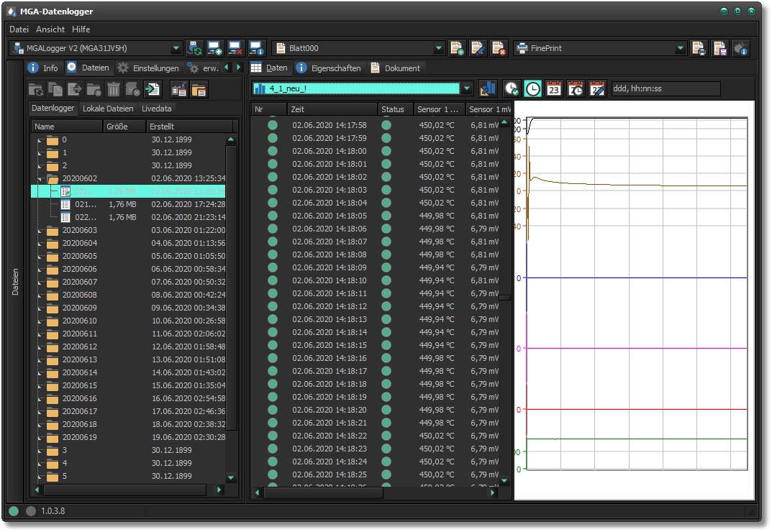Click the add connection monitor icon
The height and width of the screenshot is (532, 772).
click(214, 48)
